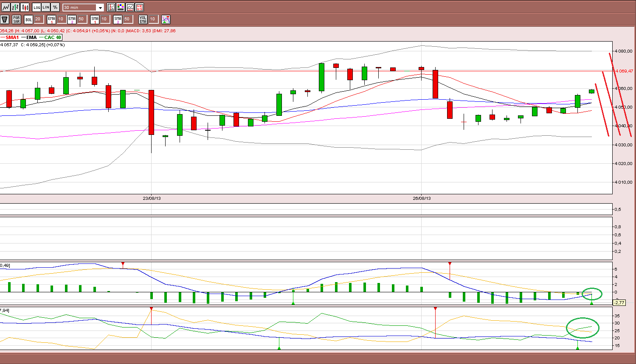Enable linear LIN scale

click(46, 7)
